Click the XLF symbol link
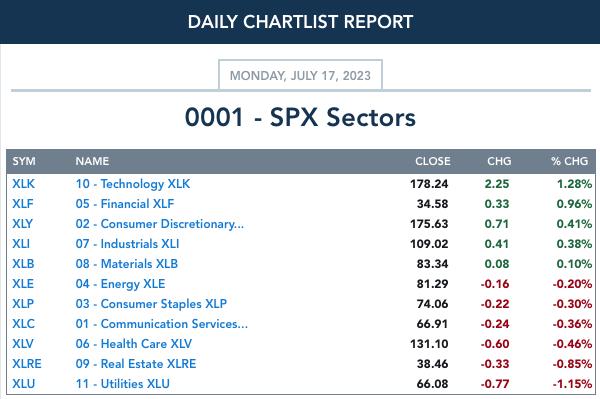Viewport: 600px width, 399px height. (23, 204)
